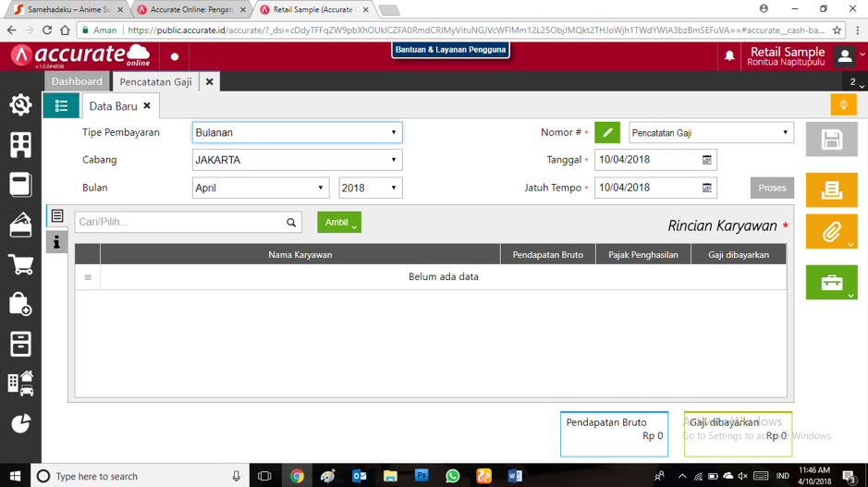Select the Pencatatan Gaji tab
Viewport: 868px width, 487px height.
tap(155, 82)
